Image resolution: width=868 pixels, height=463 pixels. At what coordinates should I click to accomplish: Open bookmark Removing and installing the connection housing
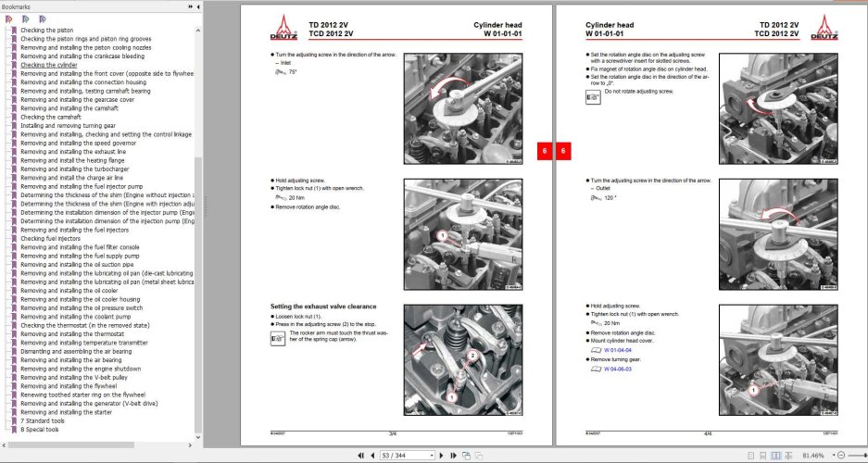83,81
